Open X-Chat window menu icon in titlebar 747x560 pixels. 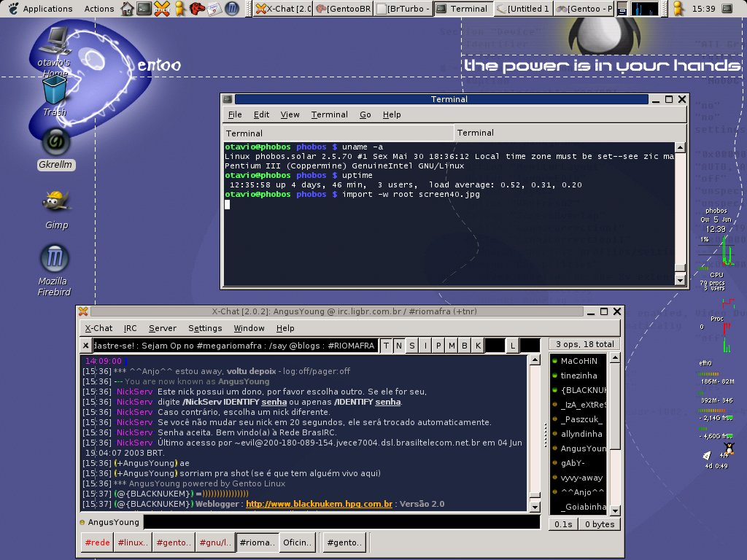pyautogui.click(x=83, y=311)
